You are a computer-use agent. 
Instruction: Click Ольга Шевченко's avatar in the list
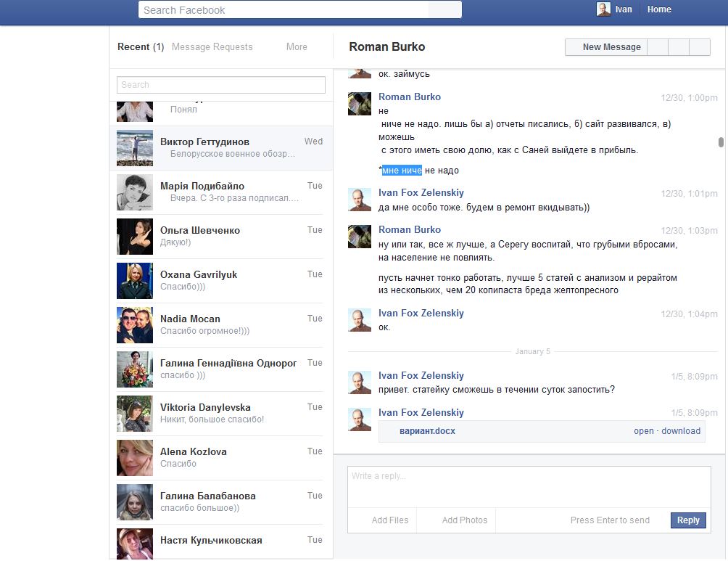click(x=135, y=237)
